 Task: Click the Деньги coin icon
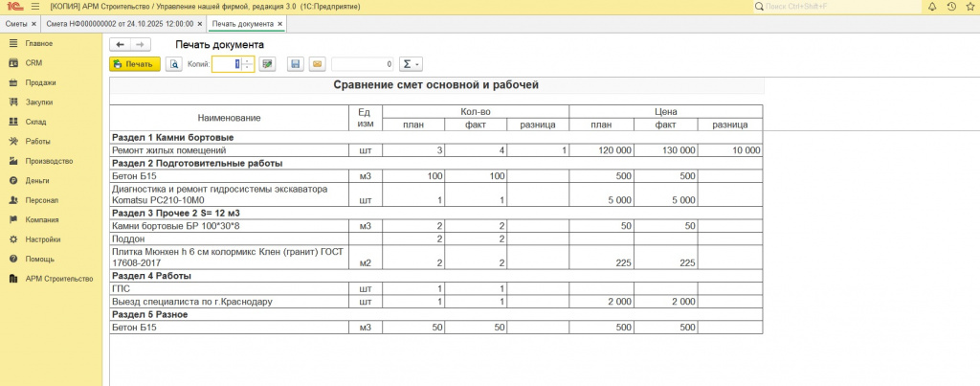coord(13,180)
